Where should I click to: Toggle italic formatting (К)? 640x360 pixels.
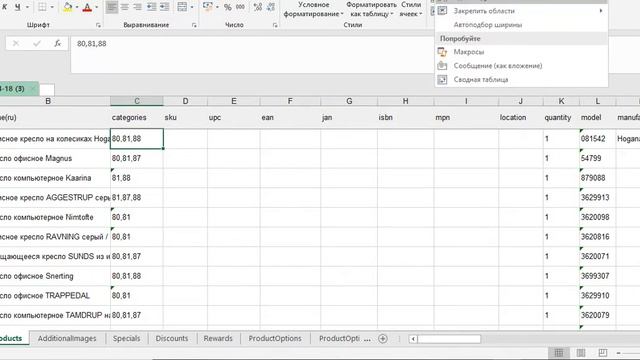(x=4, y=7)
